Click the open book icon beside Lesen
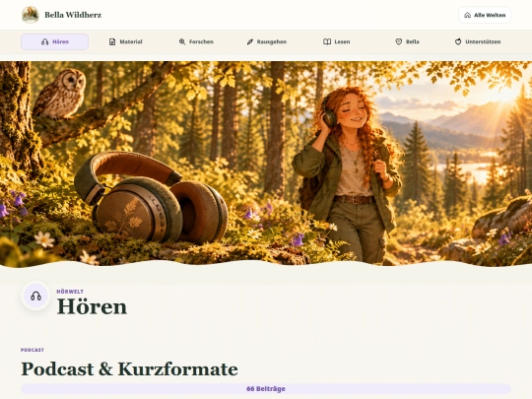 click(x=327, y=41)
